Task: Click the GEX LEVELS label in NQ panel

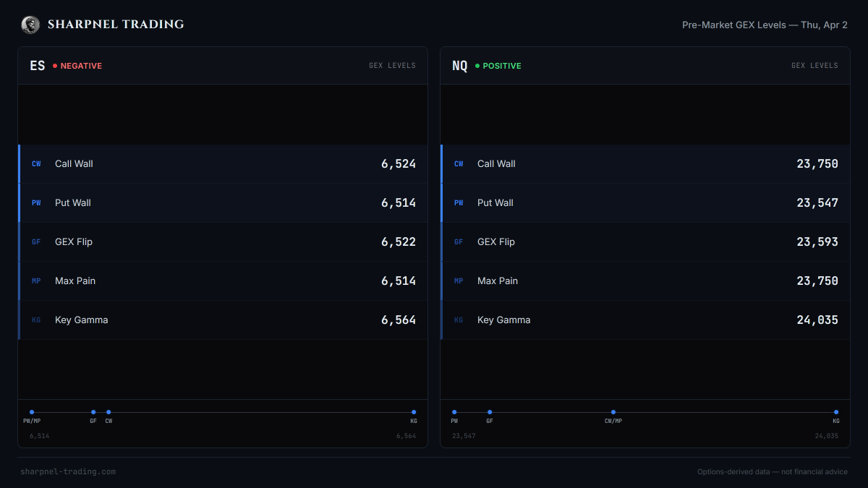Action: 814,66
